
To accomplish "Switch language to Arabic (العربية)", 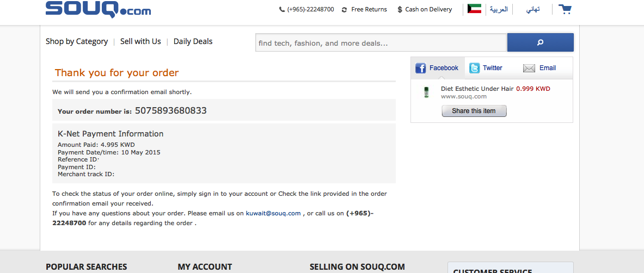I will (x=499, y=9).
